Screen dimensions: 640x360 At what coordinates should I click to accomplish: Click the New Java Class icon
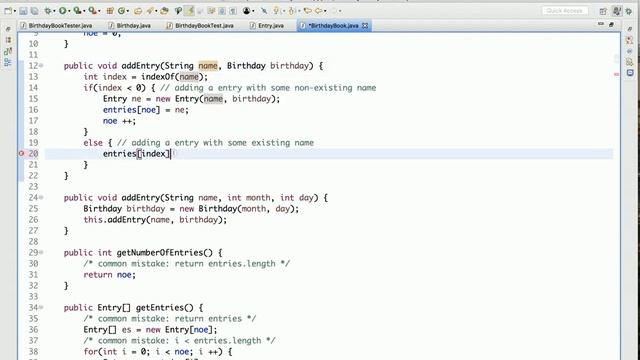tap(121, 11)
